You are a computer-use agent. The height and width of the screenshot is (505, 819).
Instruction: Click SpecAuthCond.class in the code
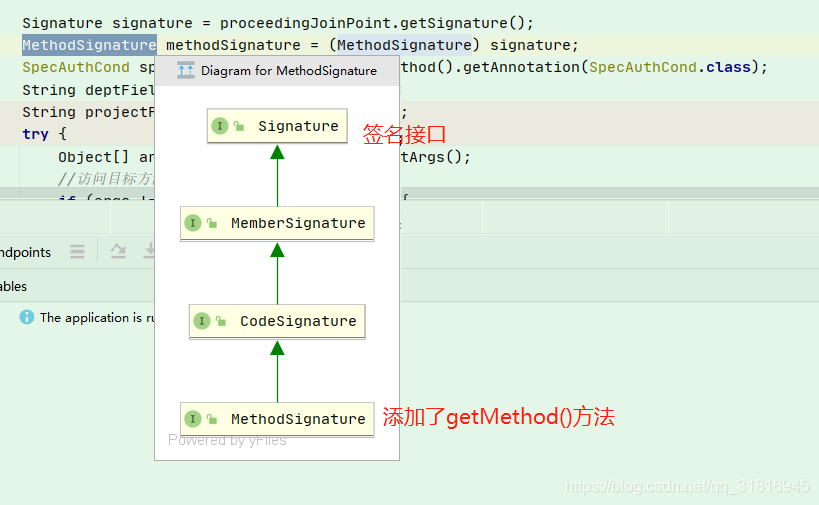[670, 67]
